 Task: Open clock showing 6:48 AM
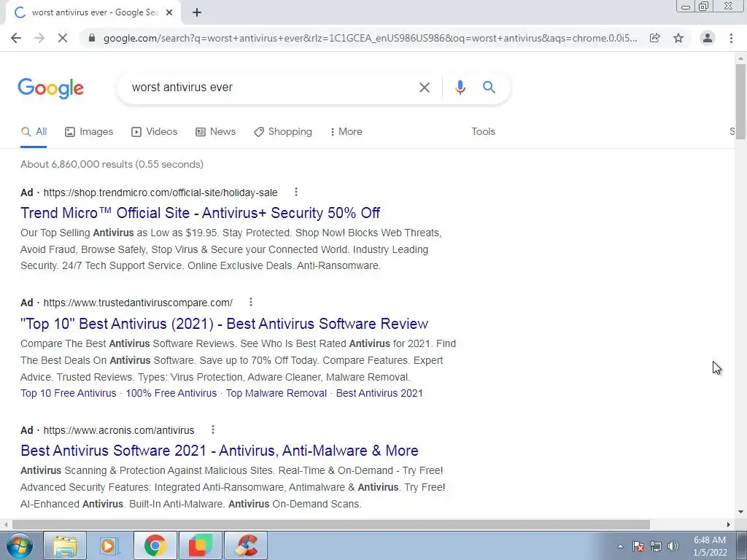(x=710, y=546)
